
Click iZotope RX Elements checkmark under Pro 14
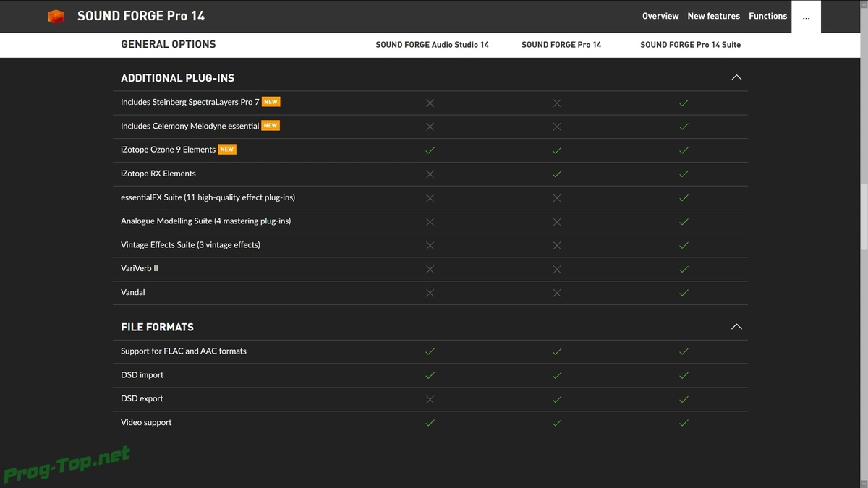click(557, 174)
